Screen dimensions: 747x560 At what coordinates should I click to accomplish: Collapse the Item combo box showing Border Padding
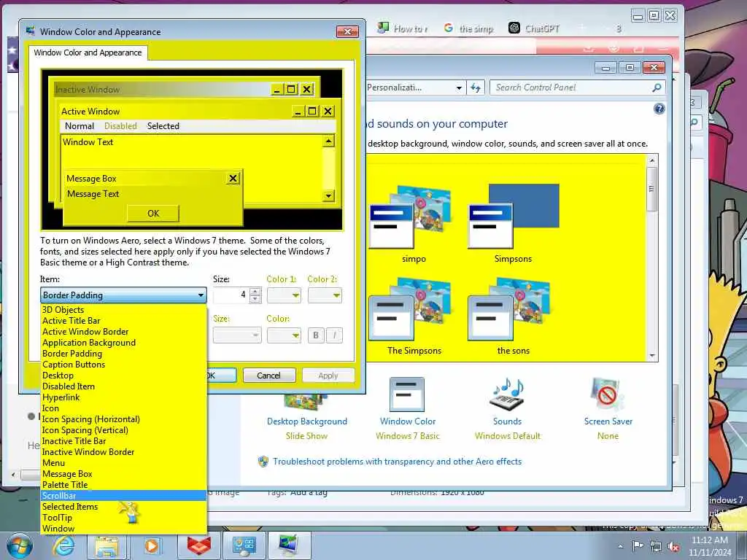point(123,295)
